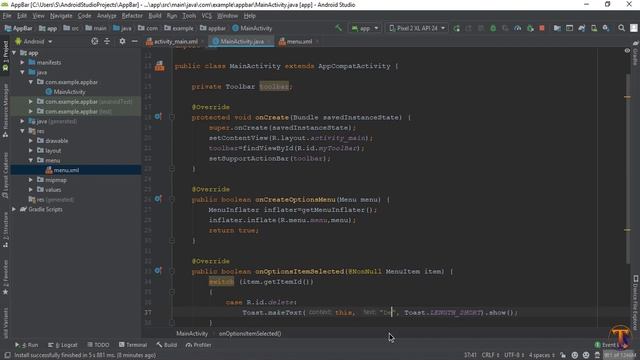Click the Sync Project with Gradle Files icon

pos(582,28)
